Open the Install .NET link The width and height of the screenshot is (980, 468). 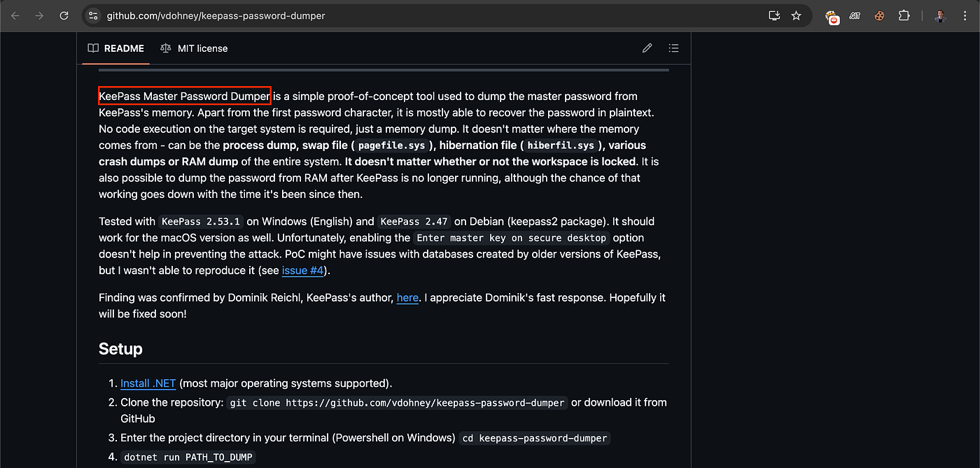(148, 383)
